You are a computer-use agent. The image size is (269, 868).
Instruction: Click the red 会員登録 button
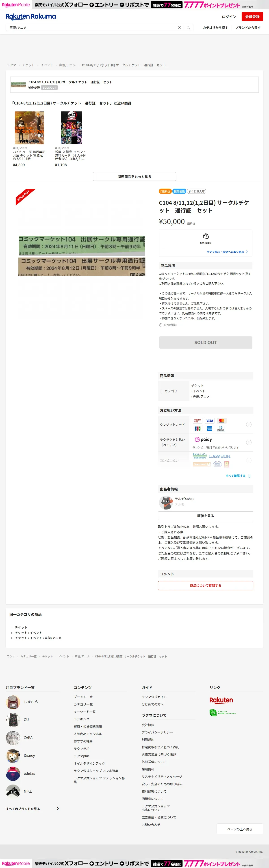pyautogui.click(x=252, y=17)
